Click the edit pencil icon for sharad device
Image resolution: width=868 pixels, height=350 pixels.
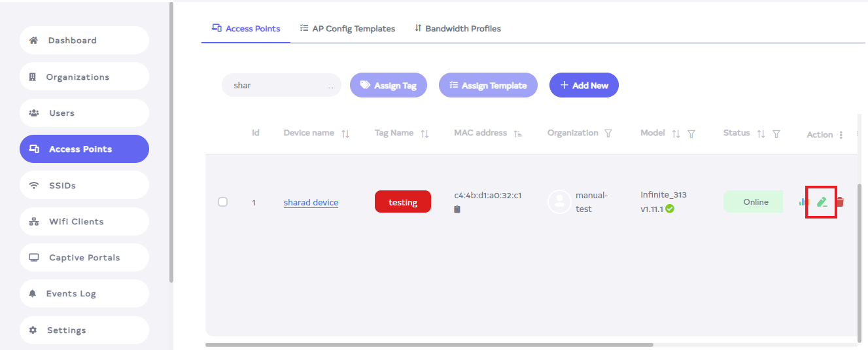[822, 202]
